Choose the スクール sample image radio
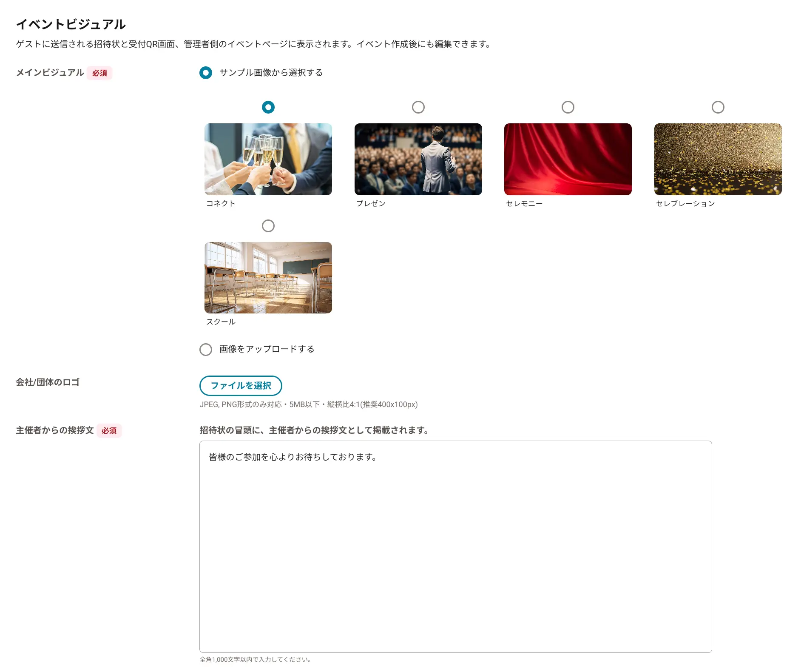This screenshot has width=801, height=672. [x=268, y=226]
